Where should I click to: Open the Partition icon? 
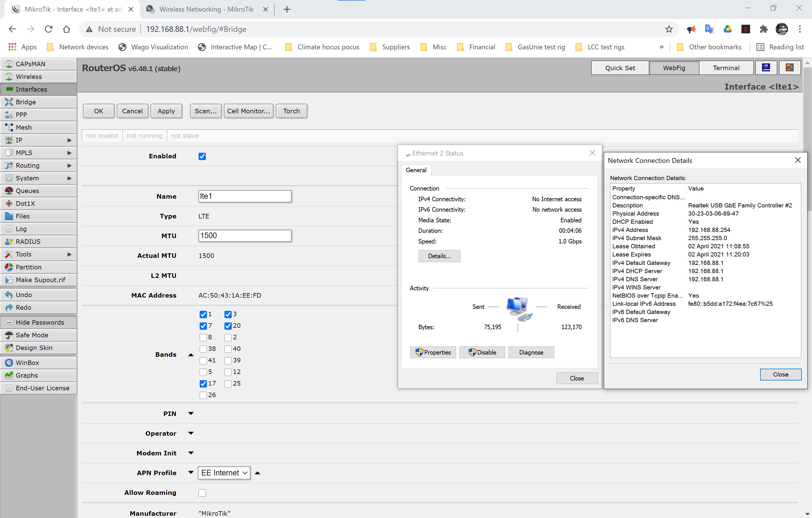coord(9,267)
